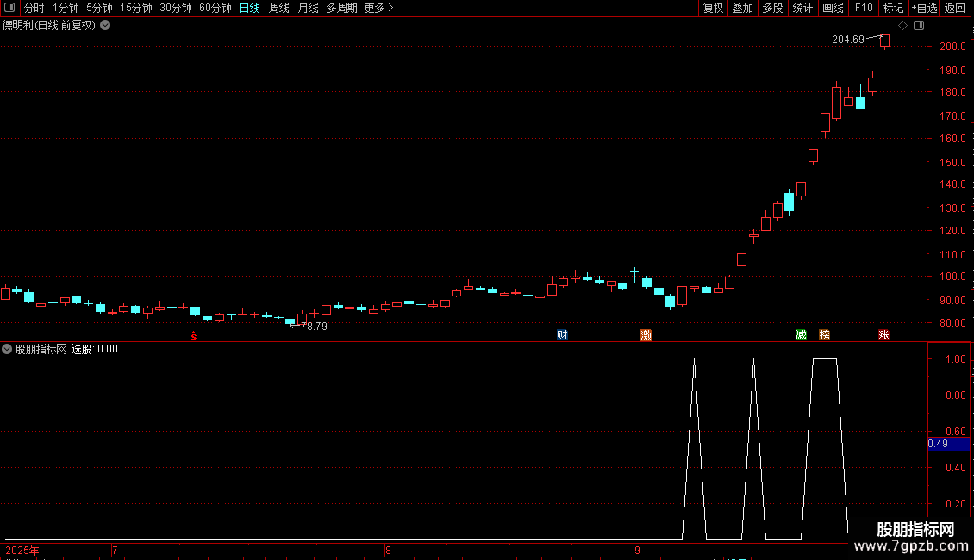Click the panel layout icon at top-left
The width and height of the screenshot is (974, 560).
point(9,8)
